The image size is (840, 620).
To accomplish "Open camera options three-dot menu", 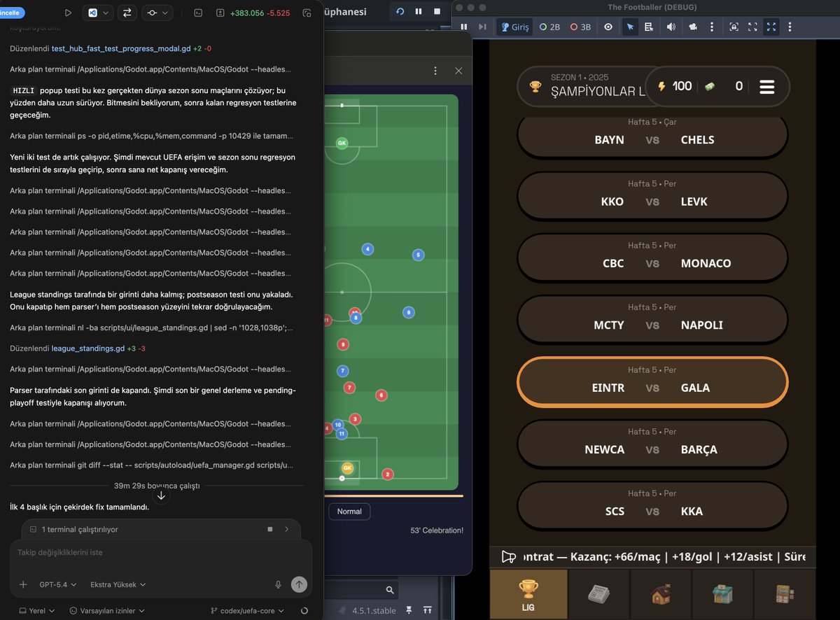I will click(712, 27).
